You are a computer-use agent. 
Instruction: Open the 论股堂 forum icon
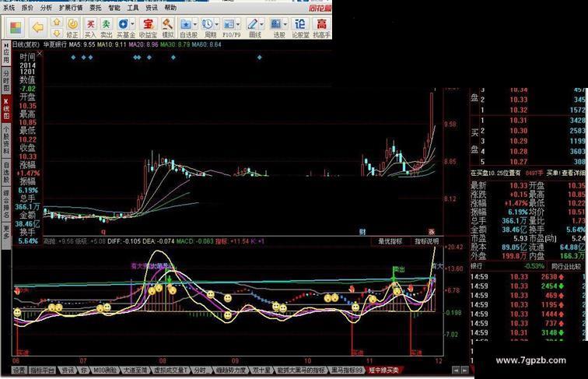tap(300, 28)
